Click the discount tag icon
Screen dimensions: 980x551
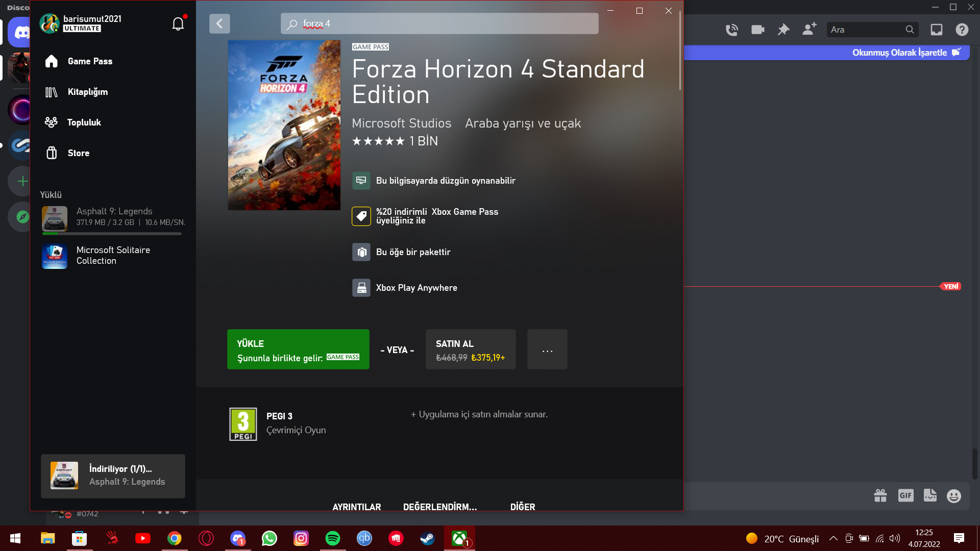point(361,216)
